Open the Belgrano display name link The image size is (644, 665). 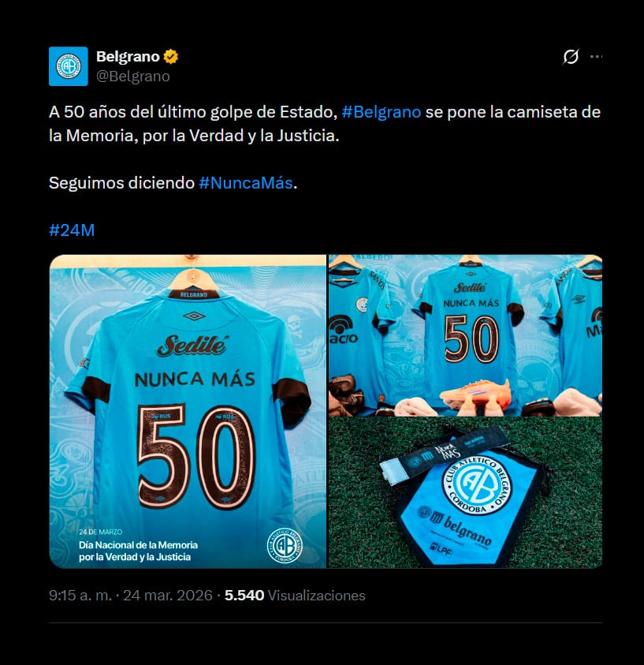click(128, 57)
